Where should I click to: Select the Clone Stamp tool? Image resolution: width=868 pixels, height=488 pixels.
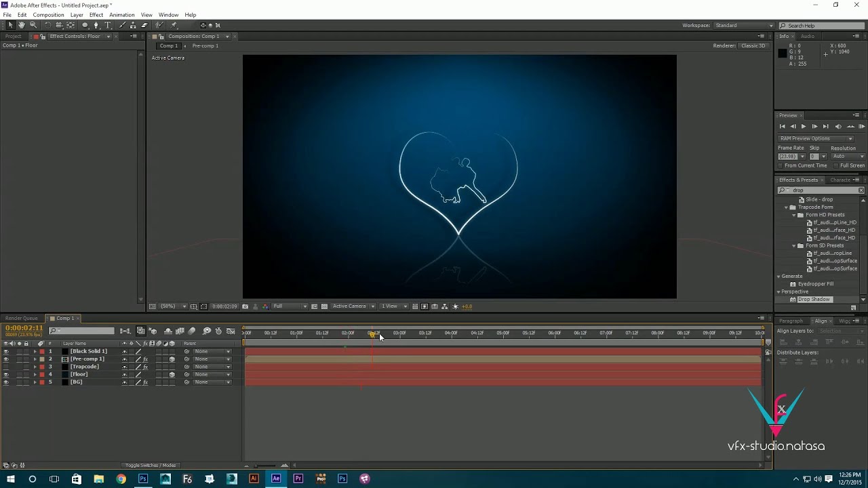point(133,25)
